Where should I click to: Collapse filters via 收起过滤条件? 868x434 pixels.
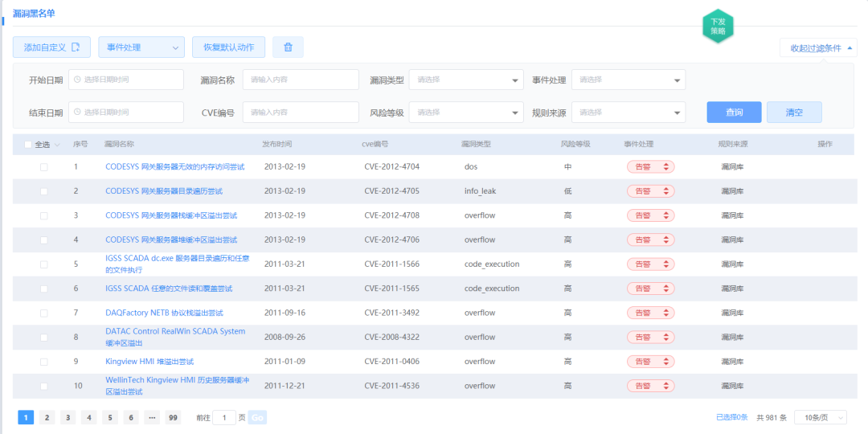pos(818,48)
